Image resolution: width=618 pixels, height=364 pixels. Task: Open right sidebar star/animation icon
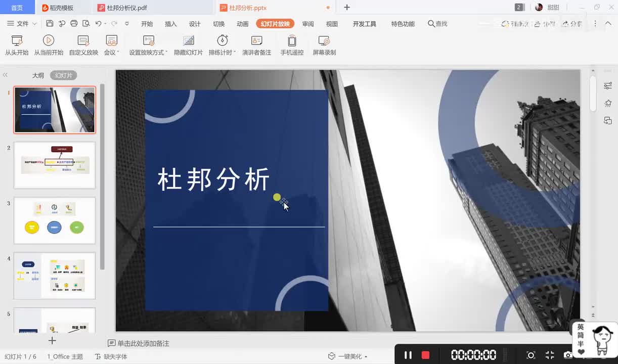pos(608,103)
